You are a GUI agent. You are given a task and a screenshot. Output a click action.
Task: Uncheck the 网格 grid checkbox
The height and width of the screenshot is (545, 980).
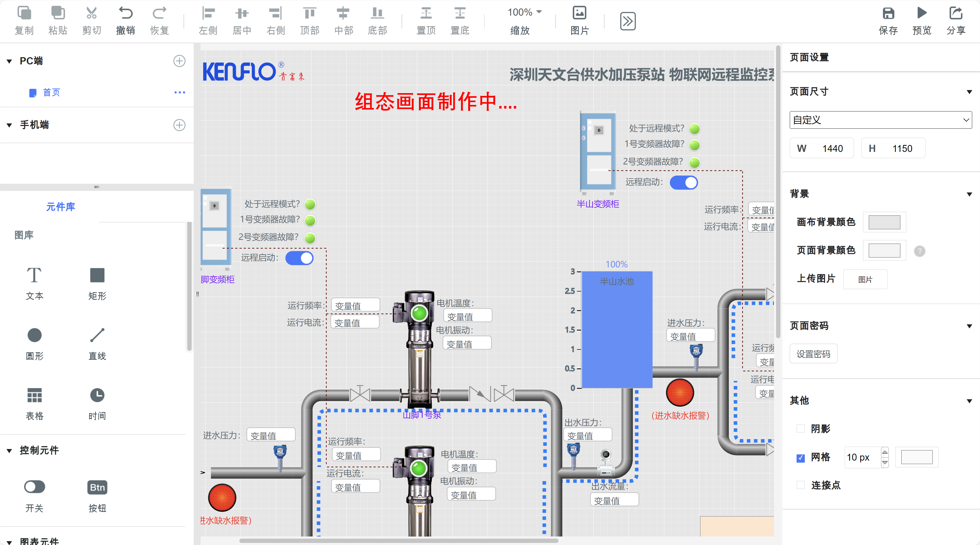tap(800, 458)
